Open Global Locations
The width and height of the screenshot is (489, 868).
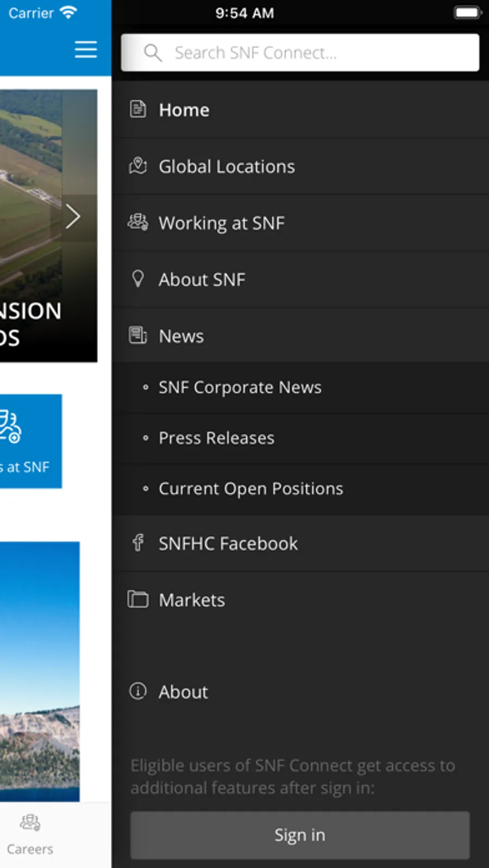tap(300, 166)
